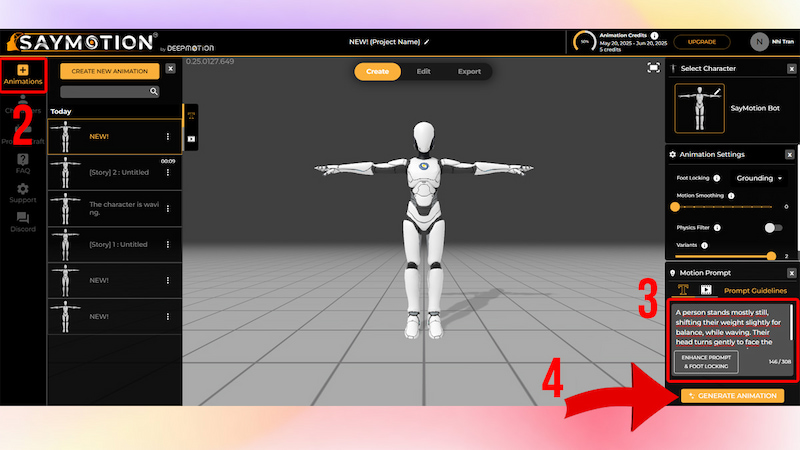
Task: Click the info icon beside Animation Credits
Action: click(654, 35)
